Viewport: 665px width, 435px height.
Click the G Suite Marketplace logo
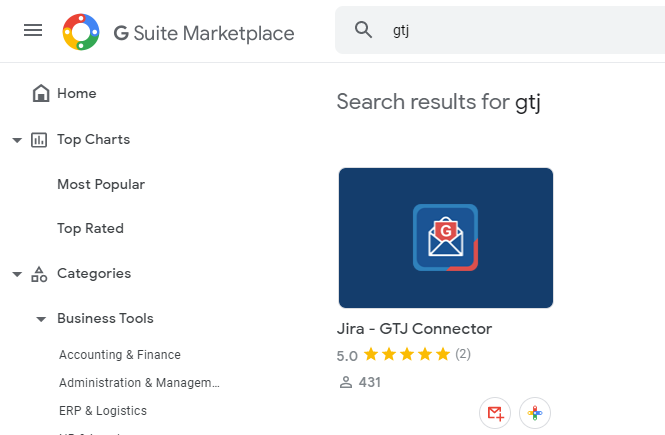81,32
